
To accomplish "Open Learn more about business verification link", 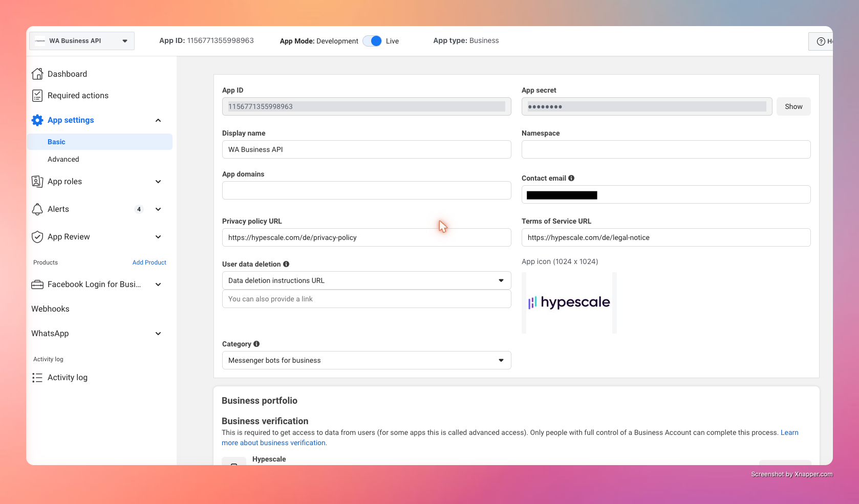I will coord(510,437).
